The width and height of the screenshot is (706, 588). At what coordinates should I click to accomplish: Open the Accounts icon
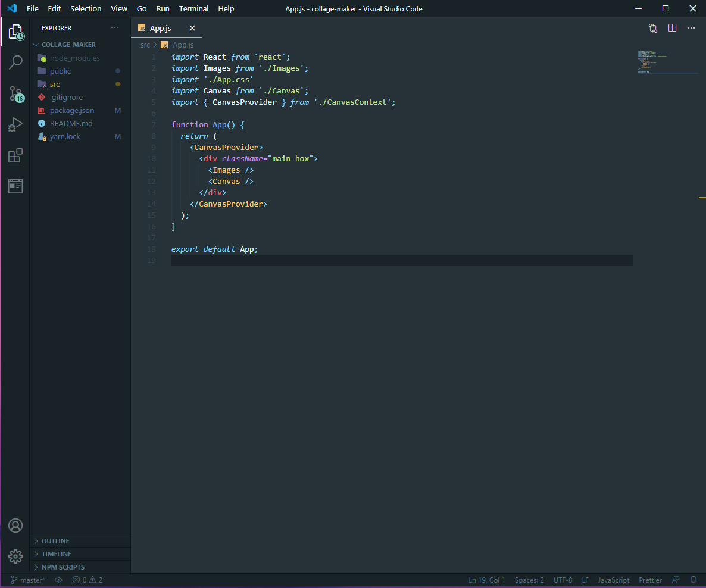pos(15,526)
